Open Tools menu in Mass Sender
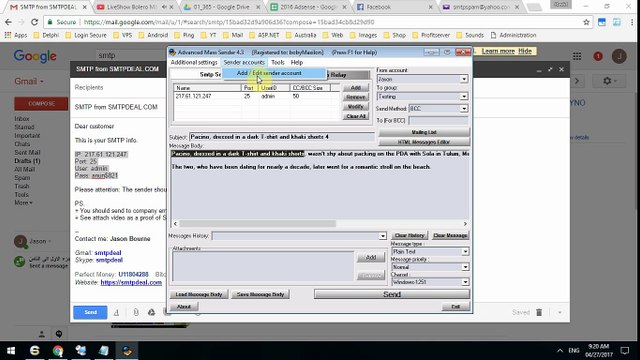Viewport: 640px width, 360px height. pyautogui.click(x=278, y=62)
